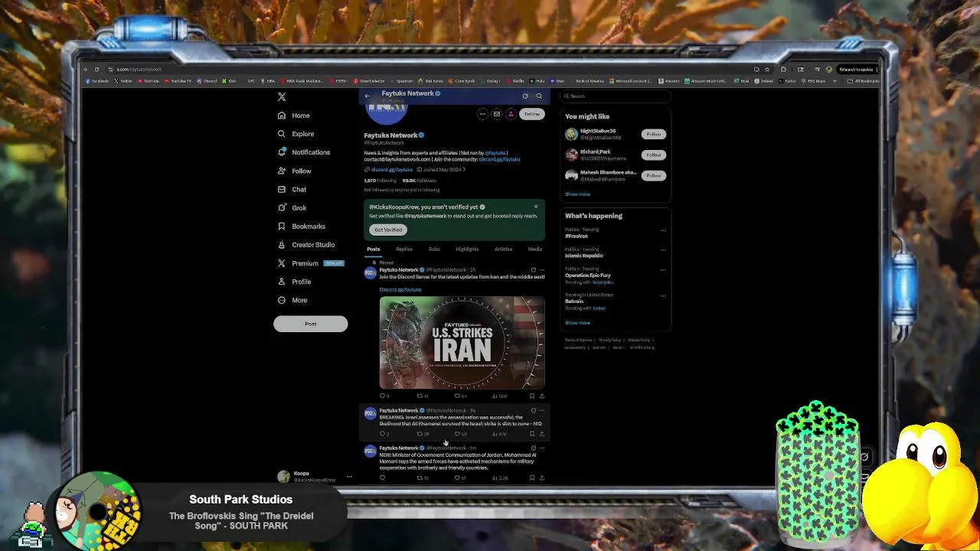Open more options on pinned post

[x=542, y=270]
